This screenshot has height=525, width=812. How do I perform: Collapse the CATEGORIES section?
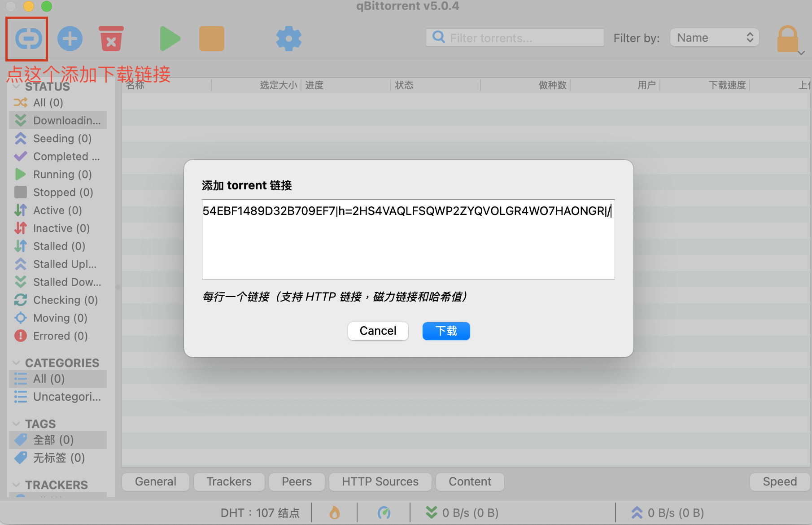pos(17,363)
